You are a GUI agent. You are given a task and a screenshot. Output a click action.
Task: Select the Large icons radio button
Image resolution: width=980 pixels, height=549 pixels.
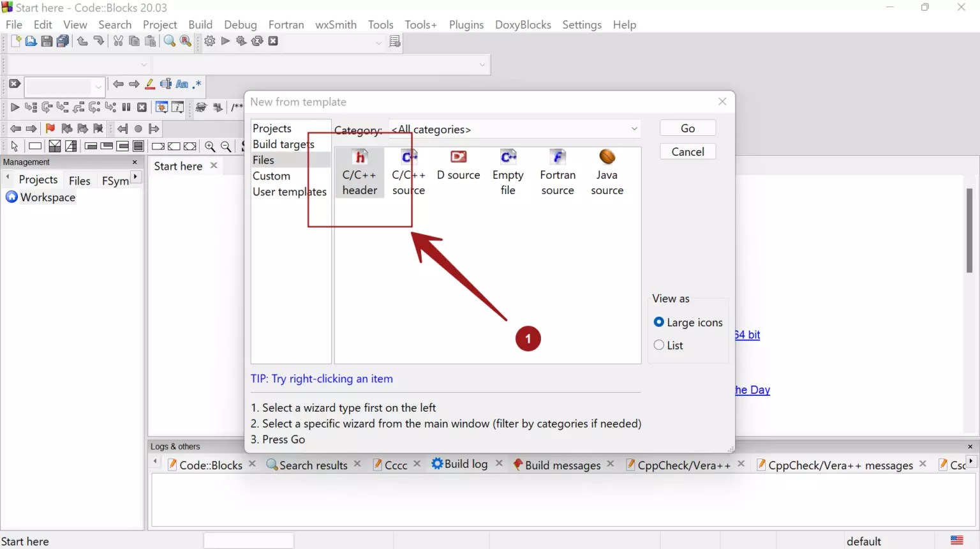click(659, 322)
